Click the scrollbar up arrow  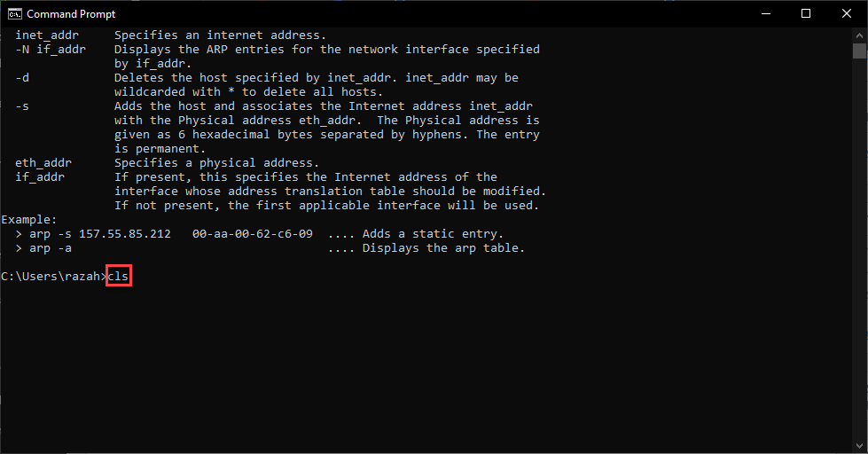(859, 36)
